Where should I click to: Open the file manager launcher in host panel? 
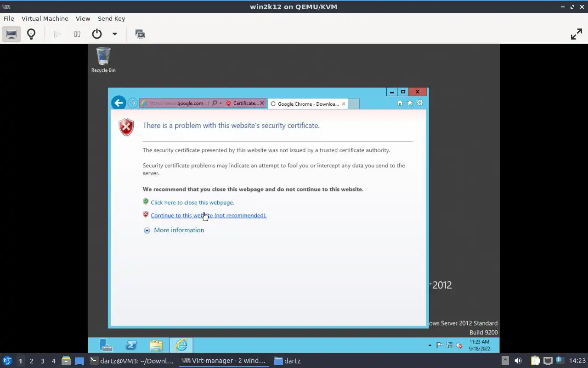point(66,361)
